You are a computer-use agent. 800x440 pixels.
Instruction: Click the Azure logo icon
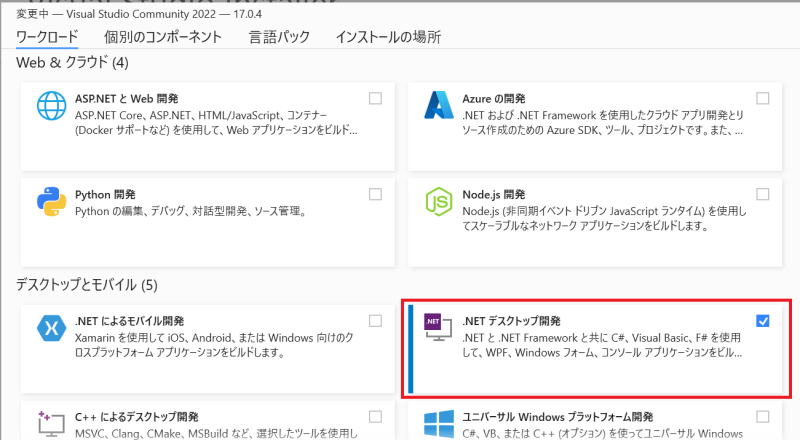click(x=439, y=105)
